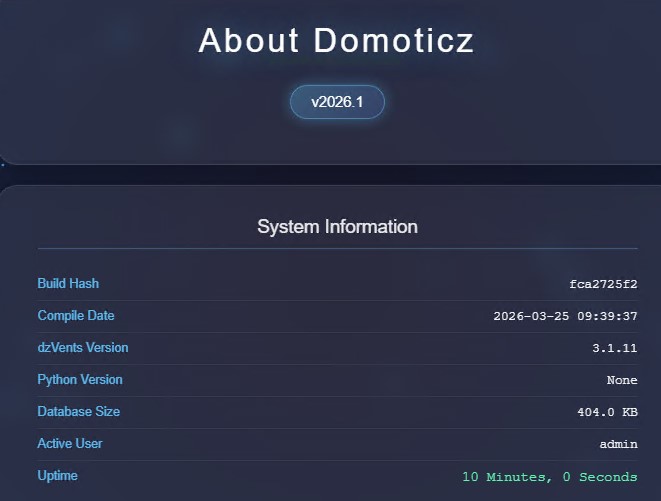This screenshot has width=661, height=501.
Task: Click the Python Version label
Action: (x=80, y=380)
